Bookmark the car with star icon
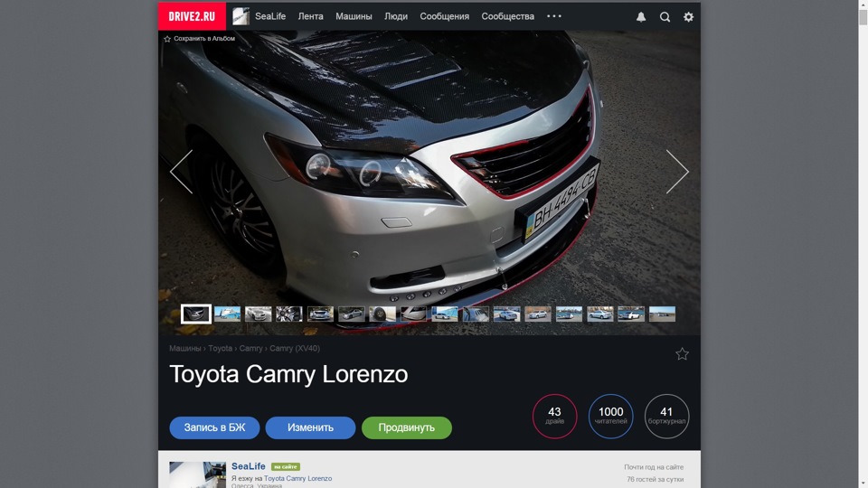 pos(682,354)
